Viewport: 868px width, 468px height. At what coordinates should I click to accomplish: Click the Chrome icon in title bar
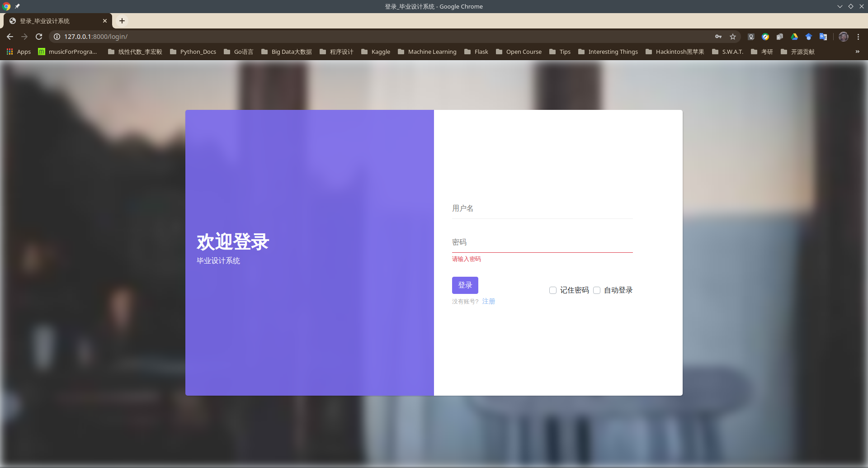tap(6, 6)
